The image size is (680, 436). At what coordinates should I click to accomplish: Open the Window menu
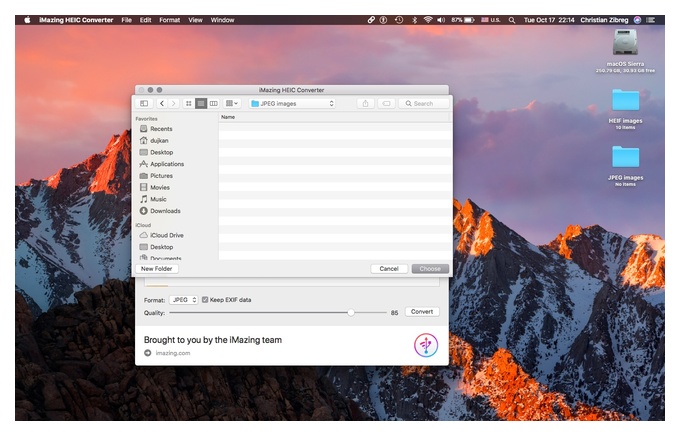click(222, 20)
